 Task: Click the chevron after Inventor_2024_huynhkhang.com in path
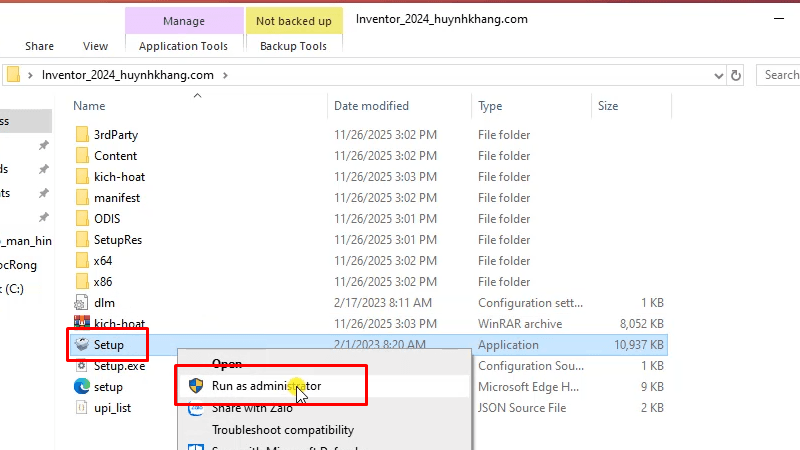(x=225, y=75)
